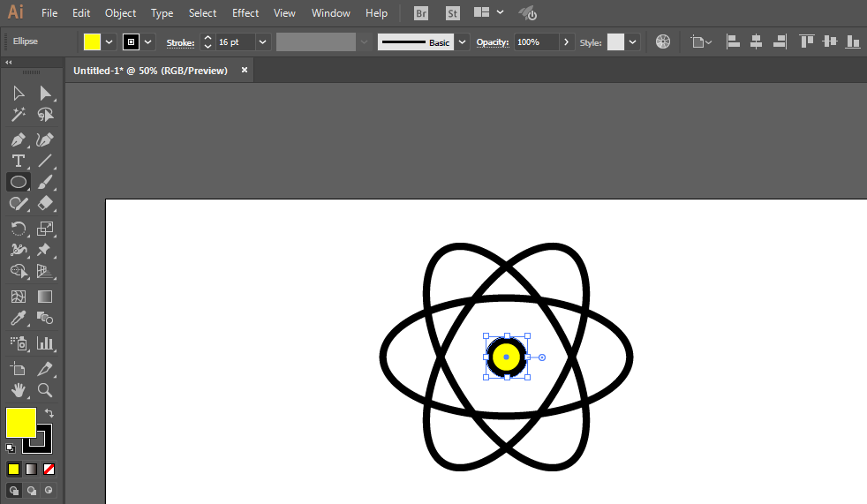867x504 pixels.
Task: Select the Artboard tool
Action: point(19,369)
